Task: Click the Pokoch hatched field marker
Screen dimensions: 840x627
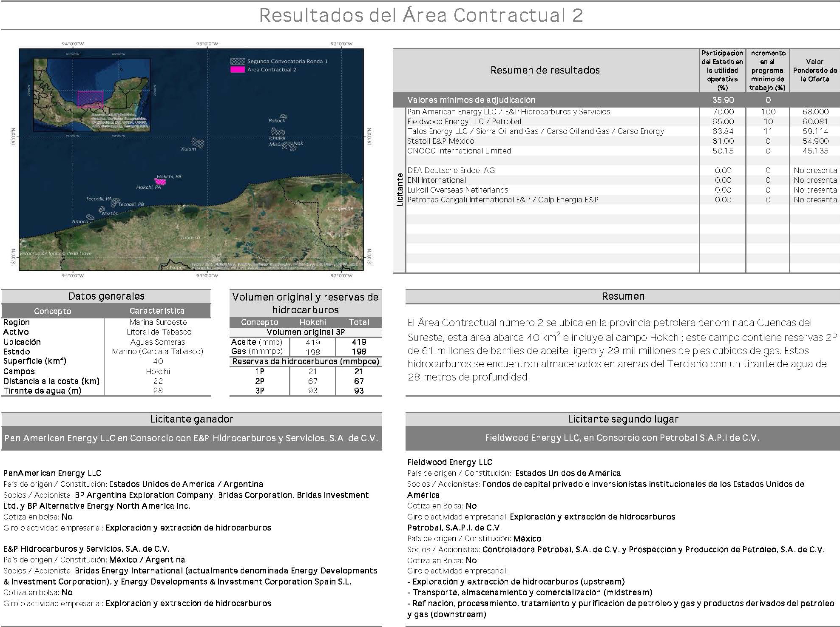Action: (284, 116)
